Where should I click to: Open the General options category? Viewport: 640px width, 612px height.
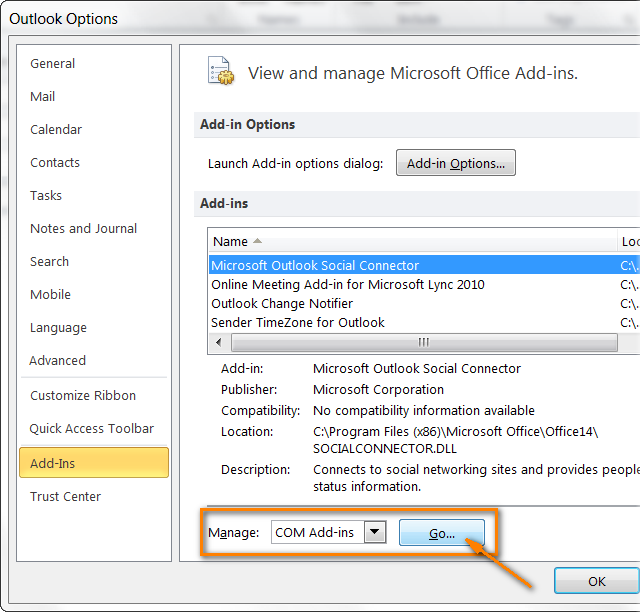point(53,64)
